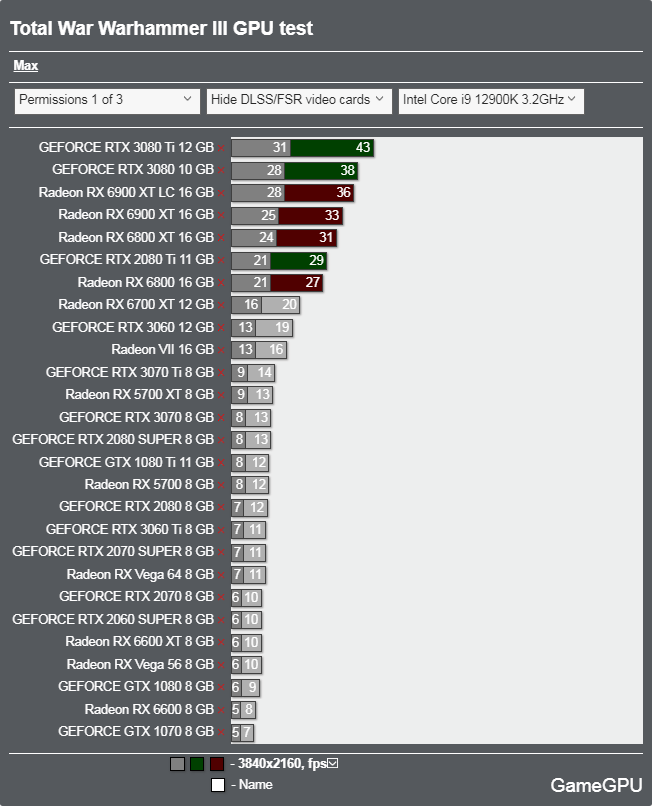Remove GEFORCE RTX 2060 SUPER 8 GB via red X

221,620
